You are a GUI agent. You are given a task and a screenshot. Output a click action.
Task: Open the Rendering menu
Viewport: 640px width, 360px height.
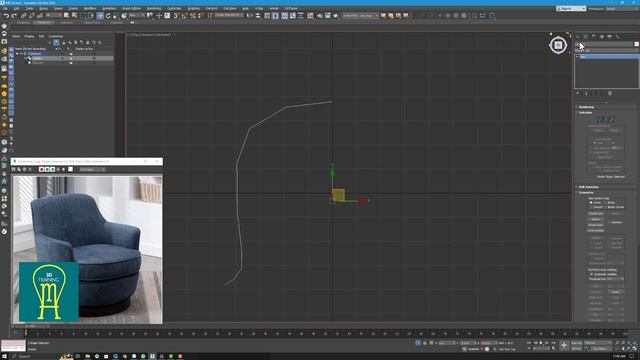point(154,8)
